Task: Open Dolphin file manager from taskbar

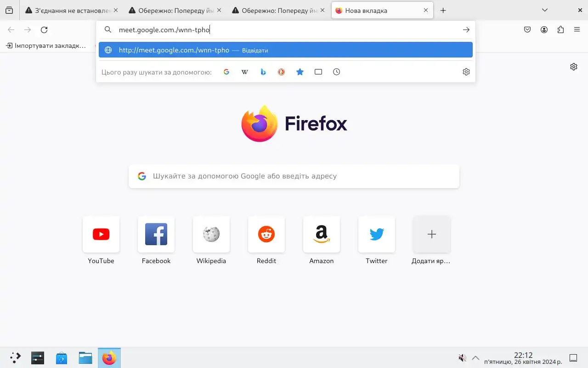Action: 85,357
